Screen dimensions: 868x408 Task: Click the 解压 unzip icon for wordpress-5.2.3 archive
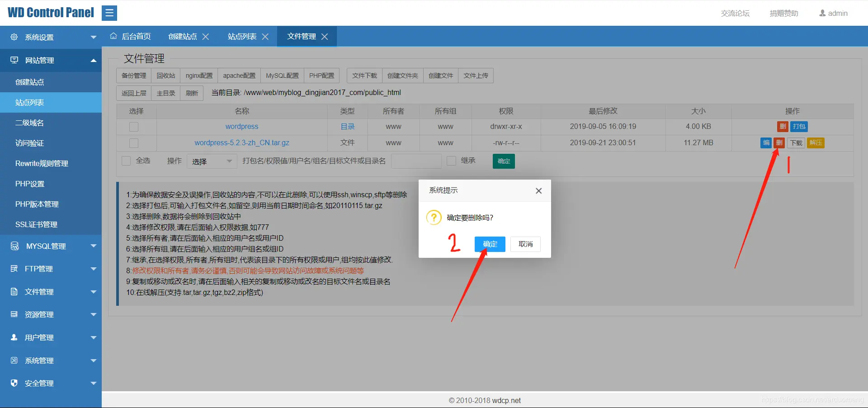[816, 143]
